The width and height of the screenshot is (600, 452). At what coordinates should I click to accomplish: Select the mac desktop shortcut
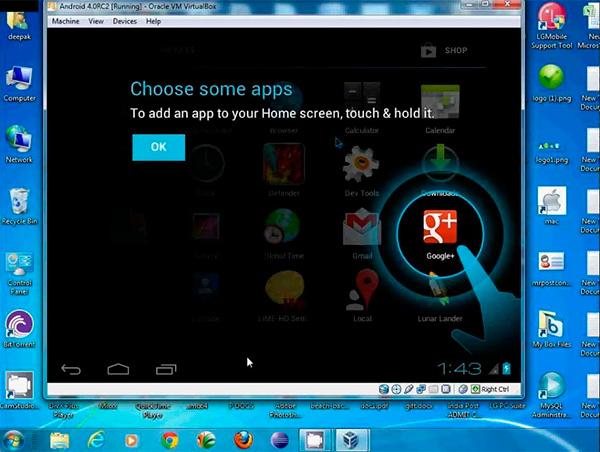pos(551,206)
